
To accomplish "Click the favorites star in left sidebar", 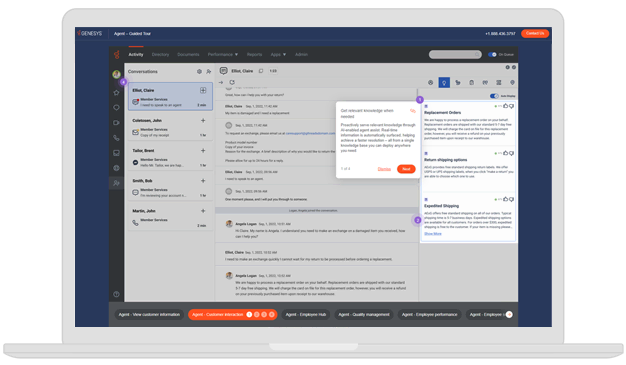I will (116, 93).
